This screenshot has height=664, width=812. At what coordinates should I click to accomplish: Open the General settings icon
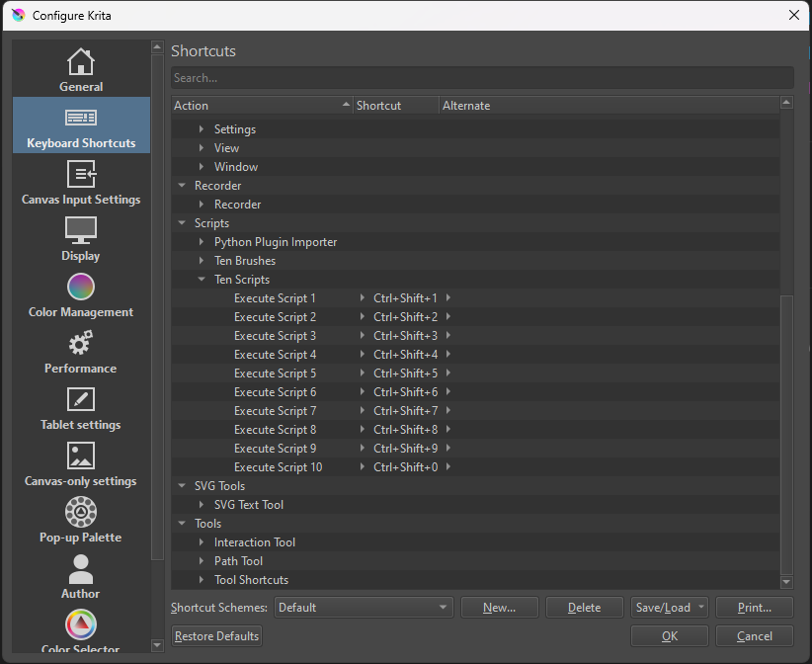(x=80, y=62)
